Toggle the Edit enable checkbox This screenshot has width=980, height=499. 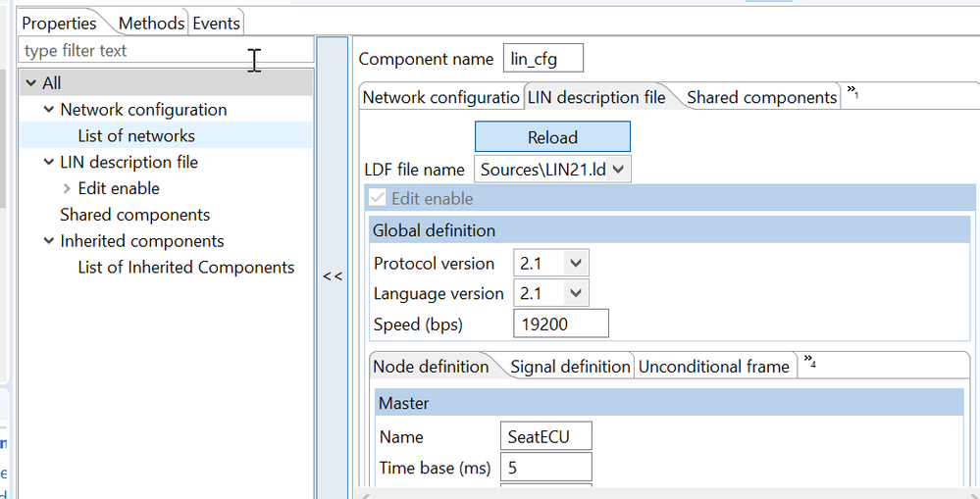[x=378, y=198]
